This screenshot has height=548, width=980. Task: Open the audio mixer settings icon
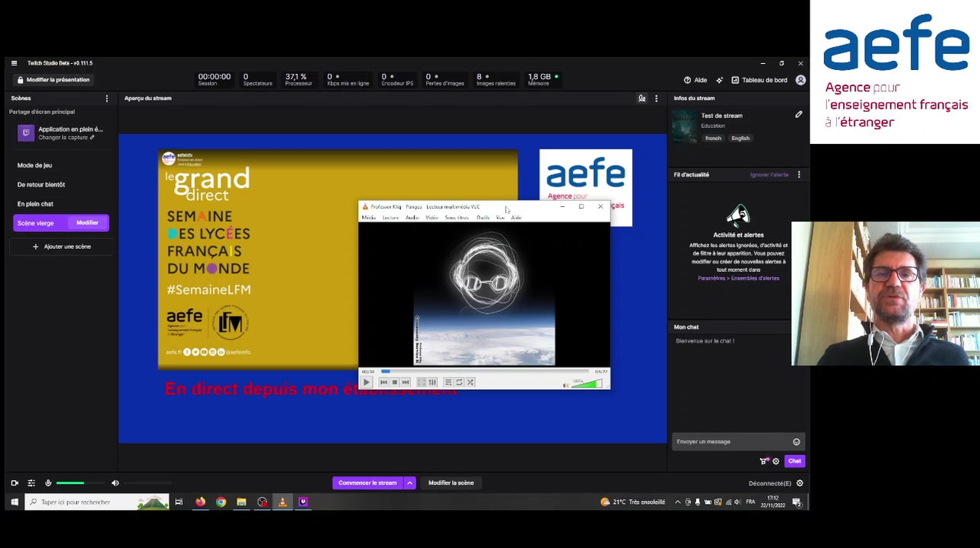(x=31, y=483)
